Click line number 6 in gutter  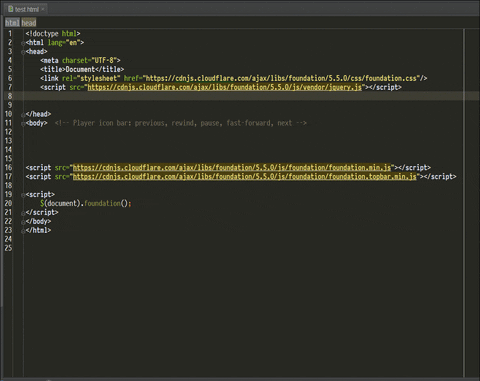(10, 78)
